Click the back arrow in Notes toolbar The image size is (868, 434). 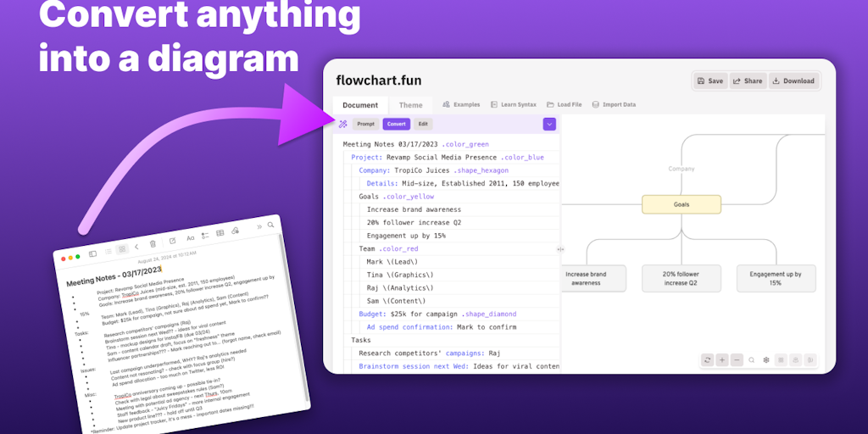[x=136, y=247]
